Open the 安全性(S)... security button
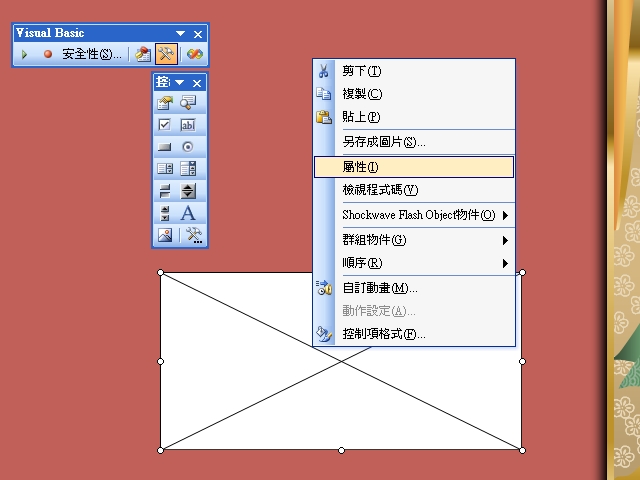Image resolution: width=640 pixels, height=480 pixels. (x=92, y=54)
